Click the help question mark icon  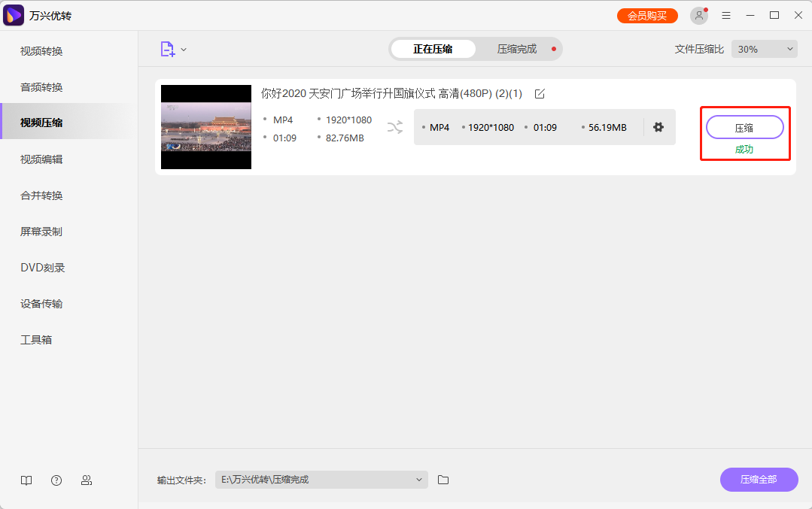coord(56,480)
